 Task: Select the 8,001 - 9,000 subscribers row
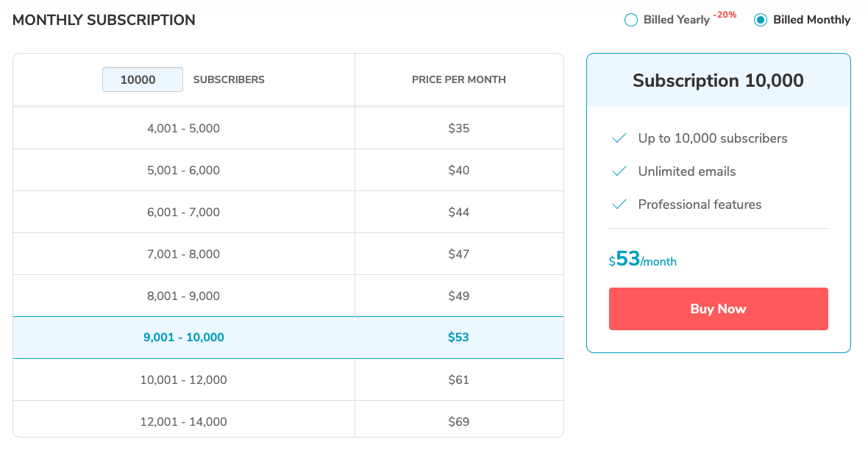184,296
